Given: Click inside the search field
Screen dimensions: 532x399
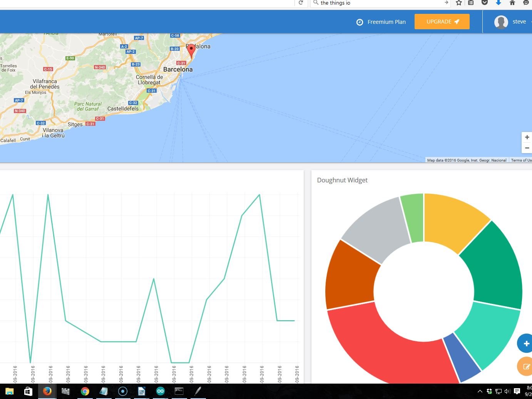Looking at the screenshot, I should [x=379, y=3].
